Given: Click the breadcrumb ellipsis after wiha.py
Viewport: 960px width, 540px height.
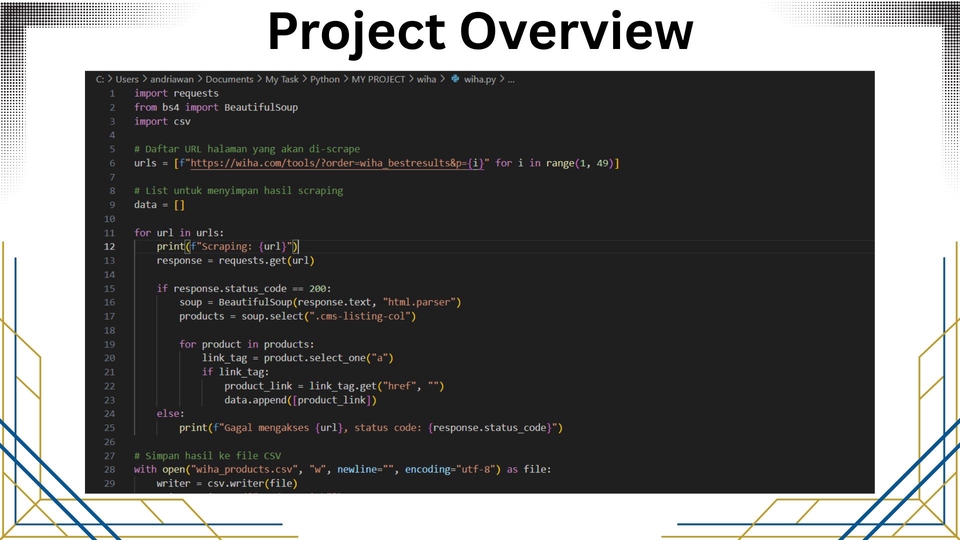Looking at the screenshot, I should tap(512, 79).
